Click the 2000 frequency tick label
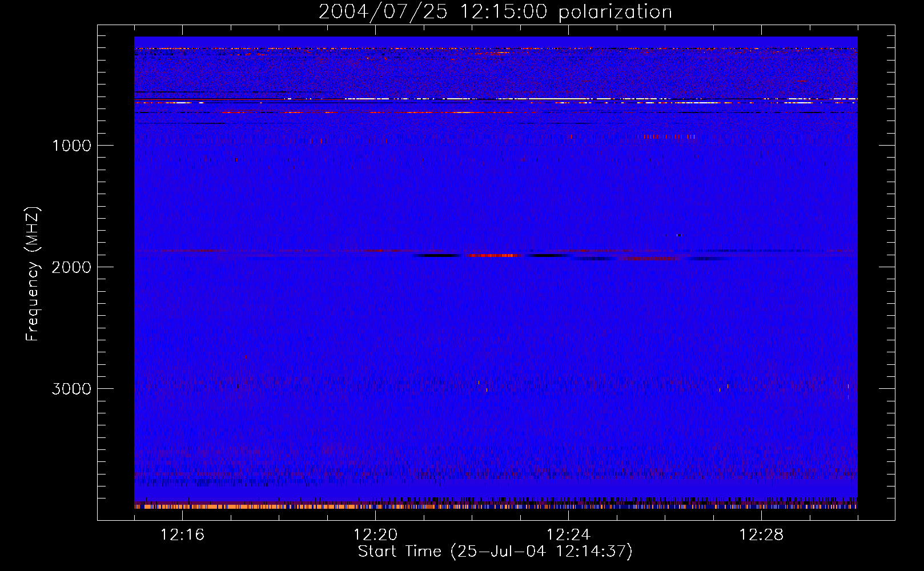The height and width of the screenshot is (571, 924). coord(71,267)
